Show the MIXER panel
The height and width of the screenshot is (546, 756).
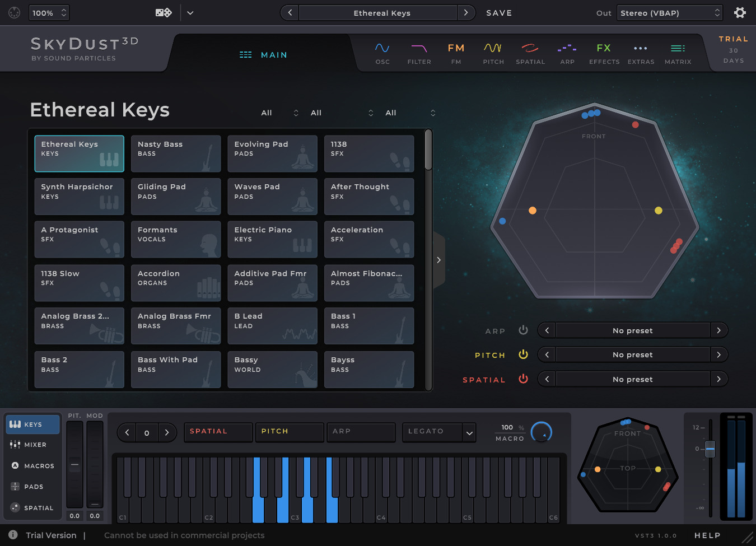point(32,445)
